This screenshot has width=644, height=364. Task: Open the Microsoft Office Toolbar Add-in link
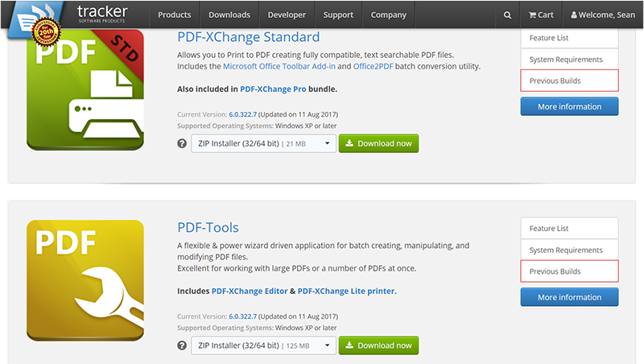coord(279,66)
